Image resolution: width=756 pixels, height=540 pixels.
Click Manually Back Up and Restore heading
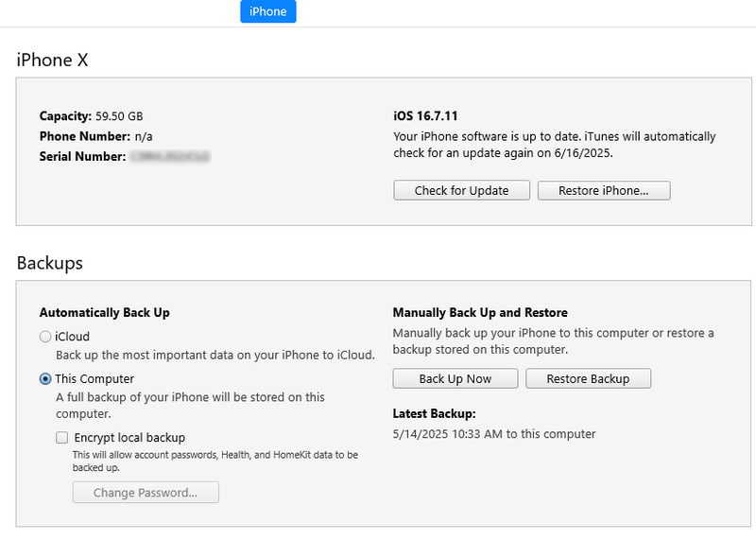click(x=480, y=313)
